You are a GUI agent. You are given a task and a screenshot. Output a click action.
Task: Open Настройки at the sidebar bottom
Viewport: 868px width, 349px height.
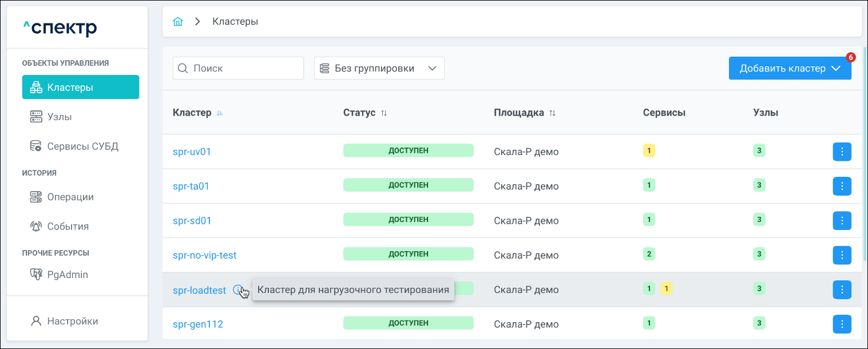coord(72,321)
